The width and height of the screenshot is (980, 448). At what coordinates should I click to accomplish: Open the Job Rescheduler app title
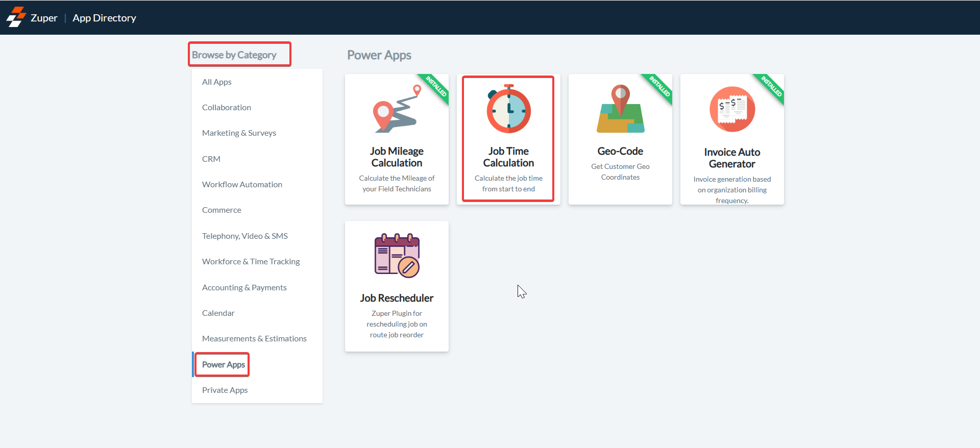click(x=397, y=298)
